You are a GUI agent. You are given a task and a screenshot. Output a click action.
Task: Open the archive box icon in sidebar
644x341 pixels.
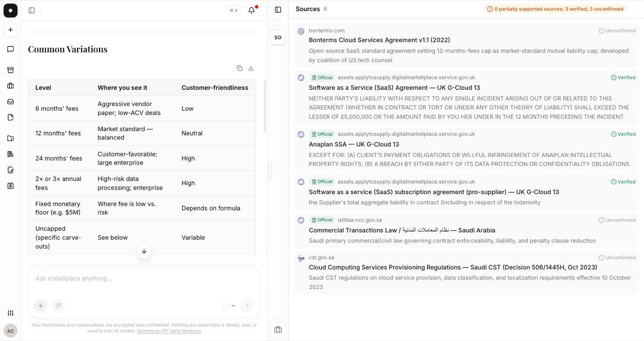[10, 70]
